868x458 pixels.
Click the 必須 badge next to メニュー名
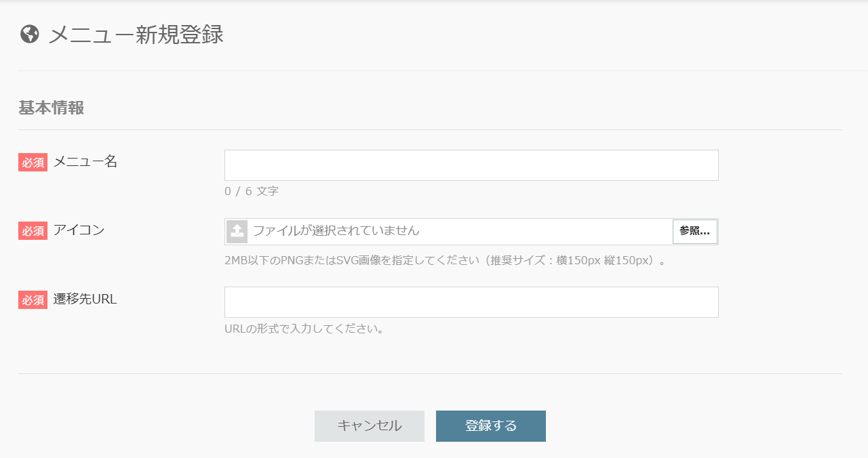[x=33, y=163]
